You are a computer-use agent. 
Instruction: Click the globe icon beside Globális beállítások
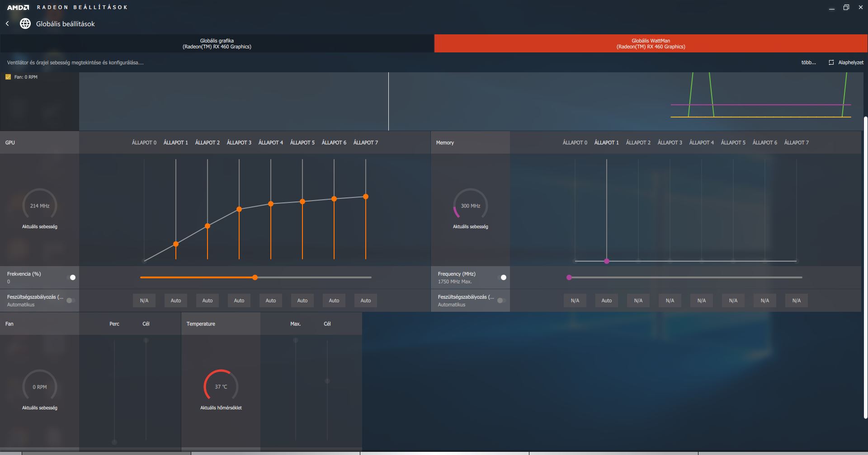(x=25, y=23)
